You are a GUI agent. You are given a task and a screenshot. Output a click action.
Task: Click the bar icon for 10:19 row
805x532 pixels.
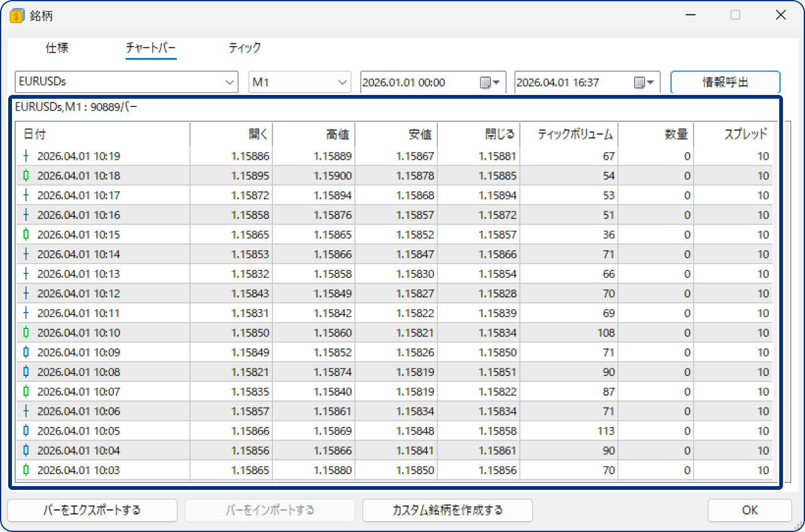[x=26, y=156]
